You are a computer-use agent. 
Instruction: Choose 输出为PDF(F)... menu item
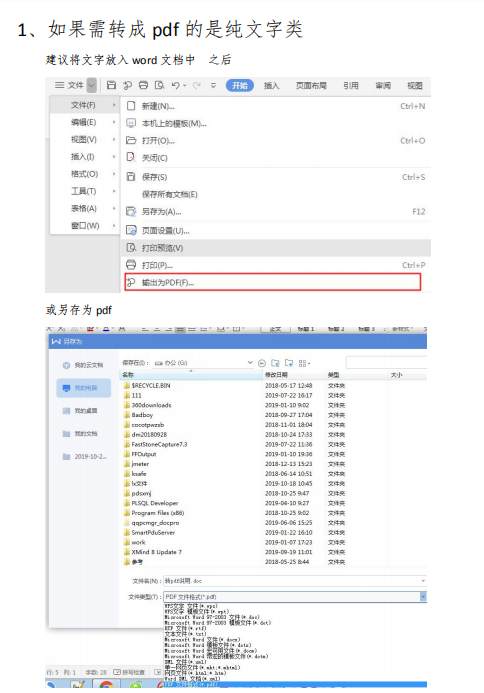pos(272,282)
